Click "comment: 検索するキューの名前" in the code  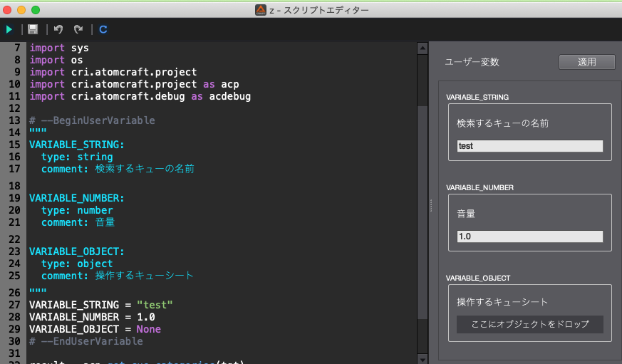point(118,169)
